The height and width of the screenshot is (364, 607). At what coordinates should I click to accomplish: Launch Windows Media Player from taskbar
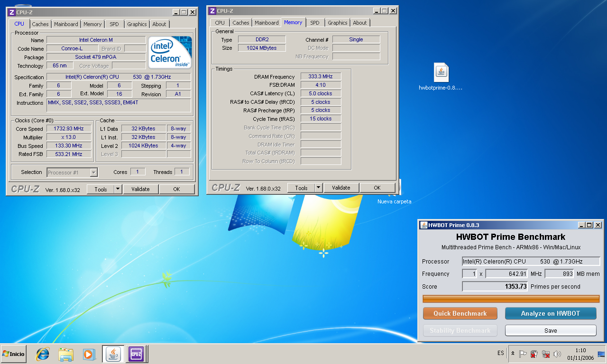point(89,354)
